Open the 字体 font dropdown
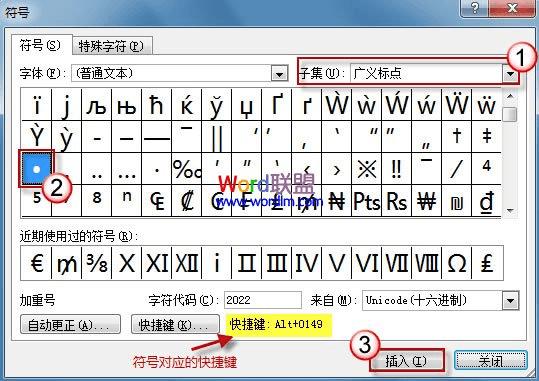Image resolution: width=539 pixels, height=381 pixels. pos(279,73)
